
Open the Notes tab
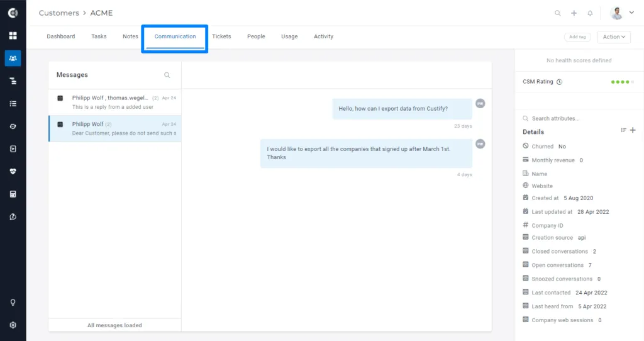click(x=130, y=36)
